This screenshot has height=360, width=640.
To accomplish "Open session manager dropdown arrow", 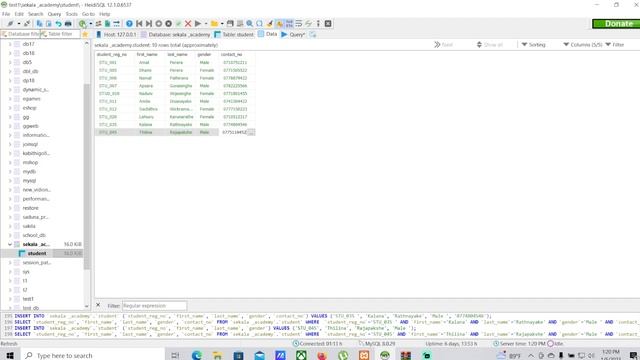I will (19, 24).
